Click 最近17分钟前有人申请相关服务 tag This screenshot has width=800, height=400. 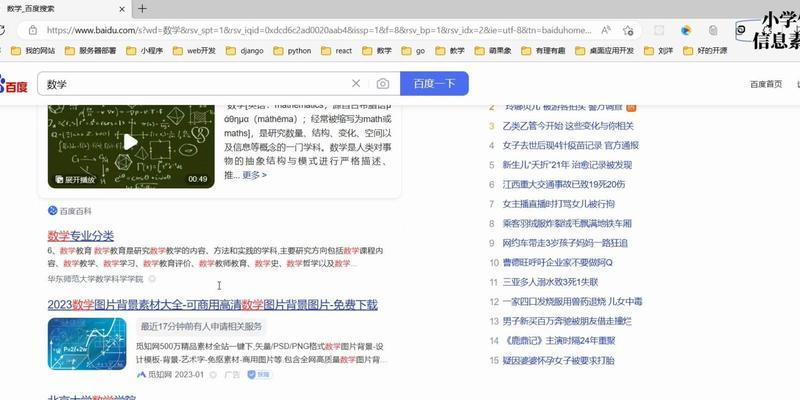(x=201, y=327)
